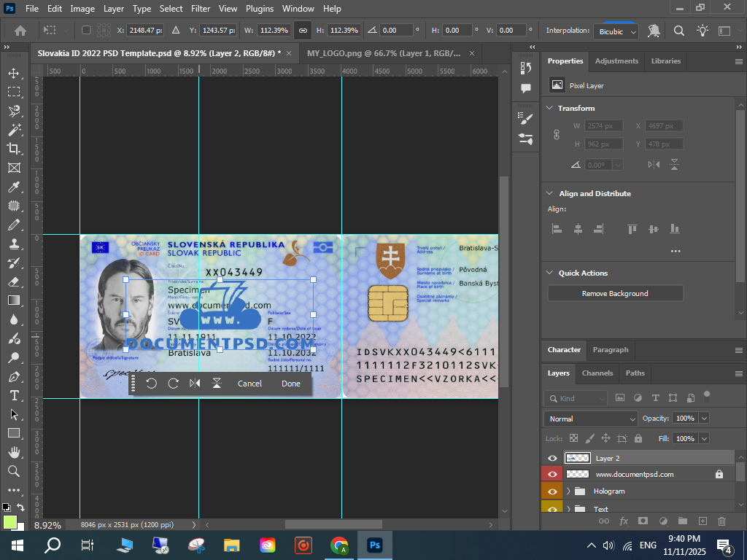
Task: Hide the Hologram group visibility
Action: click(552, 491)
